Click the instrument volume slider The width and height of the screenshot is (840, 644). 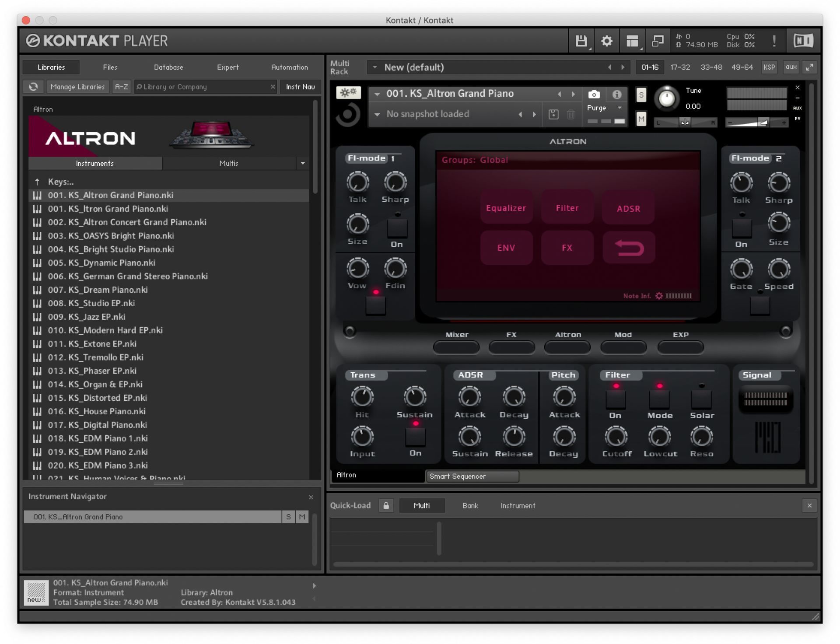tap(757, 122)
